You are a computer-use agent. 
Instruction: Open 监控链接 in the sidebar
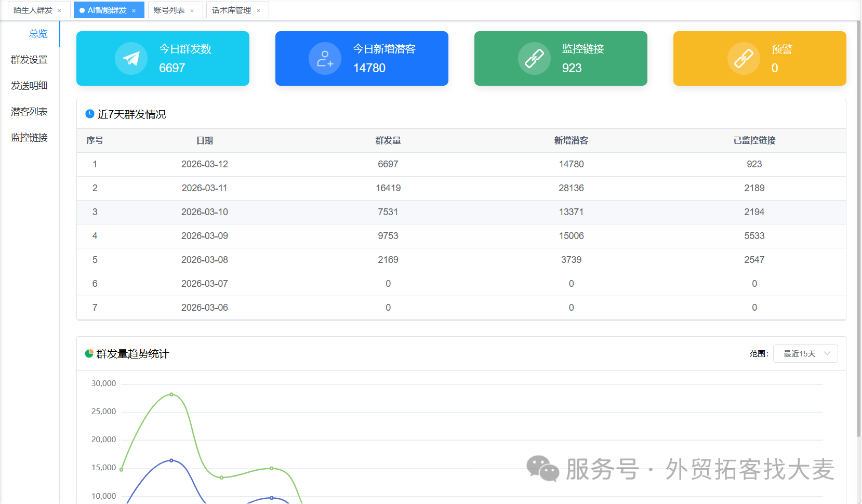click(29, 138)
